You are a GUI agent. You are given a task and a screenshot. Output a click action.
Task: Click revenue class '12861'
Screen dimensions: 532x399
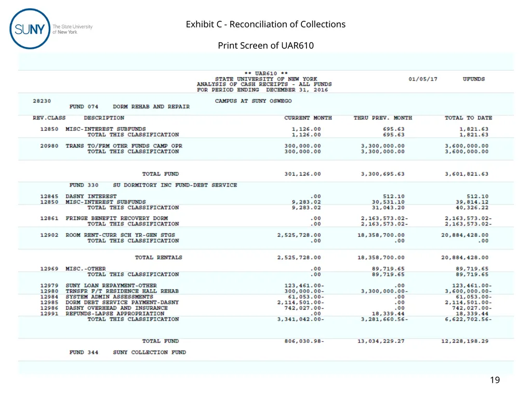tap(49, 218)
